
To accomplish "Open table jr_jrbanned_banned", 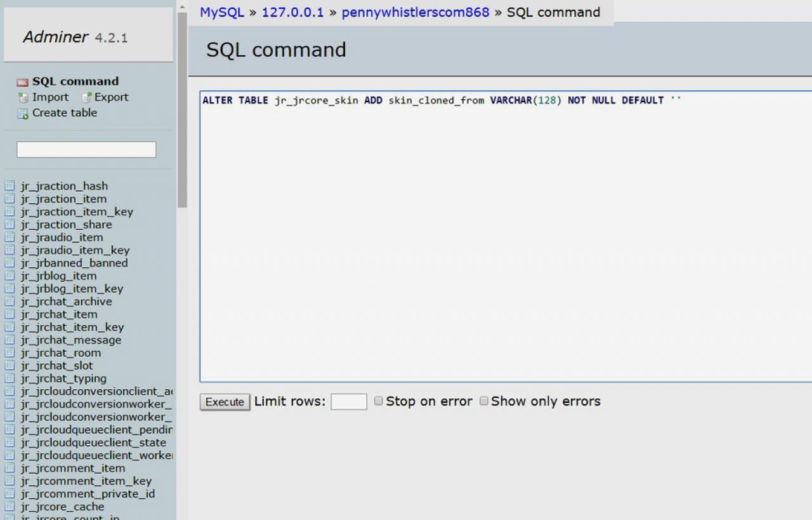I will pos(74,263).
